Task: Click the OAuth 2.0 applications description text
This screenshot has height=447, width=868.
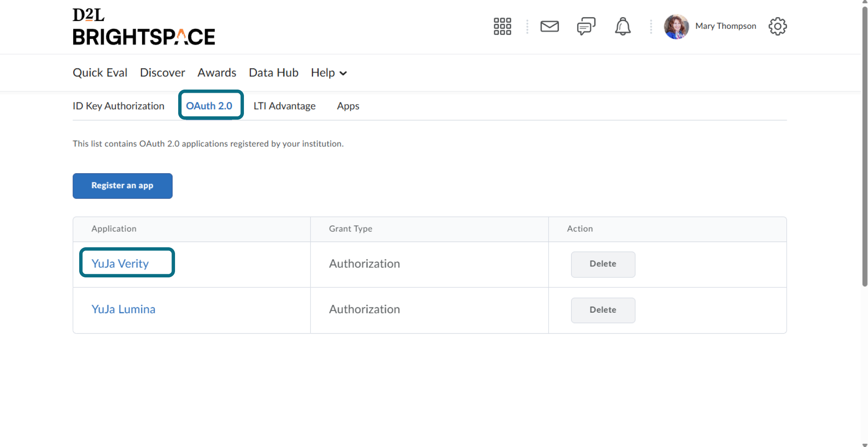Action: (x=208, y=143)
